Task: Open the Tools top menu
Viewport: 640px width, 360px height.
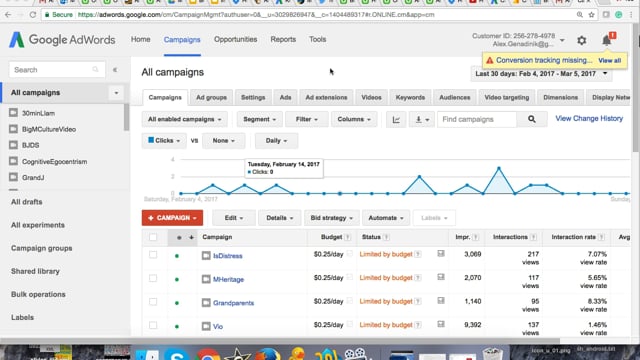Action: [x=318, y=40]
